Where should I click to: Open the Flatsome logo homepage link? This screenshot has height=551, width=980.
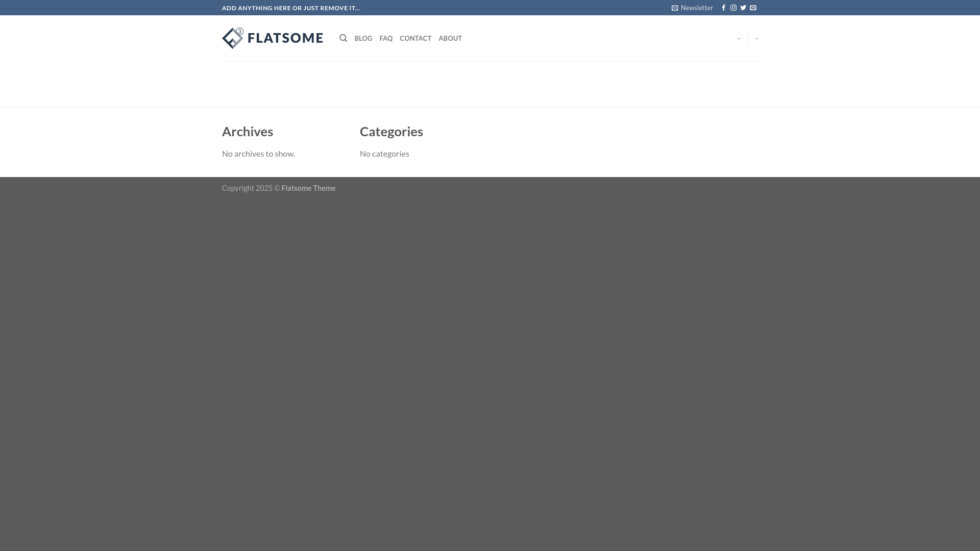(x=273, y=38)
